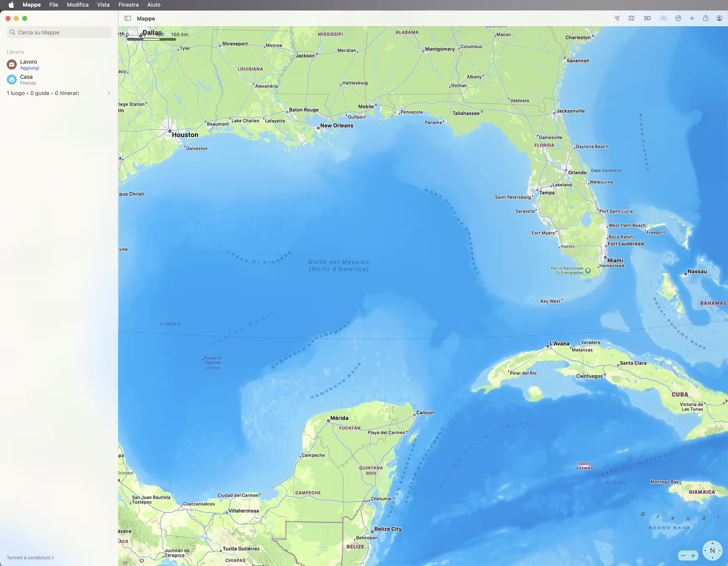Screen dimensions: 728x566
Task: Select the Fort Lauderdale label
Action: [626, 244]
